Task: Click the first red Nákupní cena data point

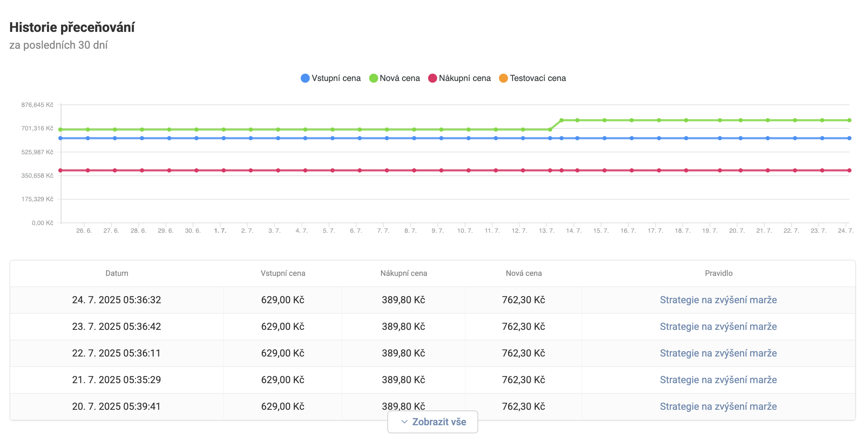Action: click(x=60, y=170)
